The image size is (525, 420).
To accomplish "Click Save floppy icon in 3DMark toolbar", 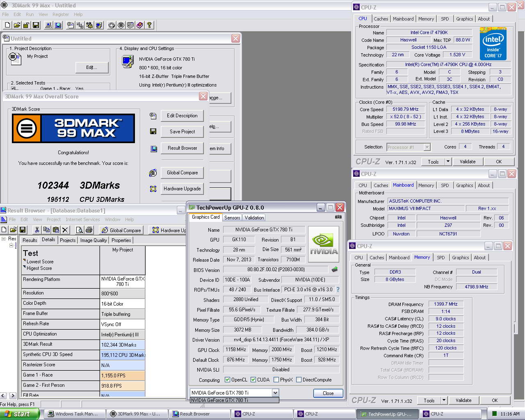I will pos(36,25).
